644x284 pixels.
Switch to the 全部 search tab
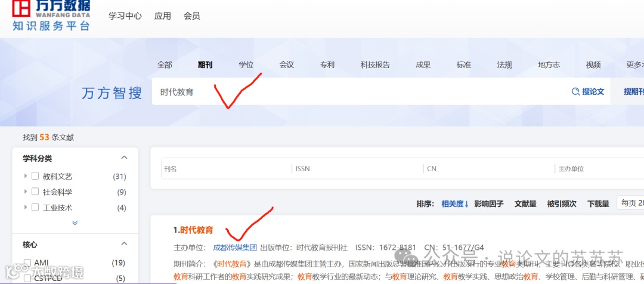coord(165,64)
